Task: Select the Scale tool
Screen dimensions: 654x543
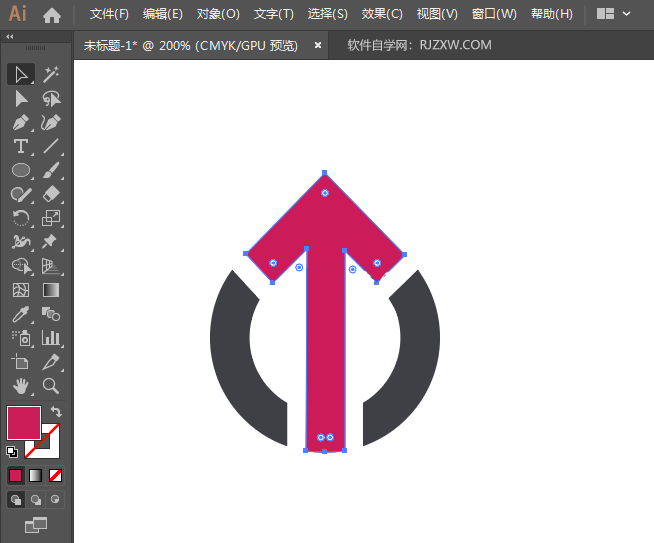Action: 51,218
